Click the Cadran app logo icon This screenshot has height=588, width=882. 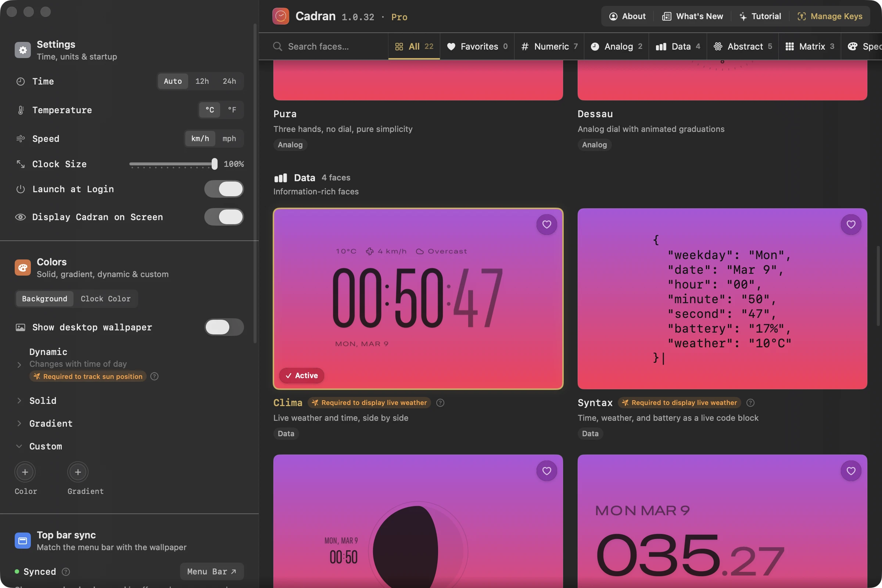point(280,16)
